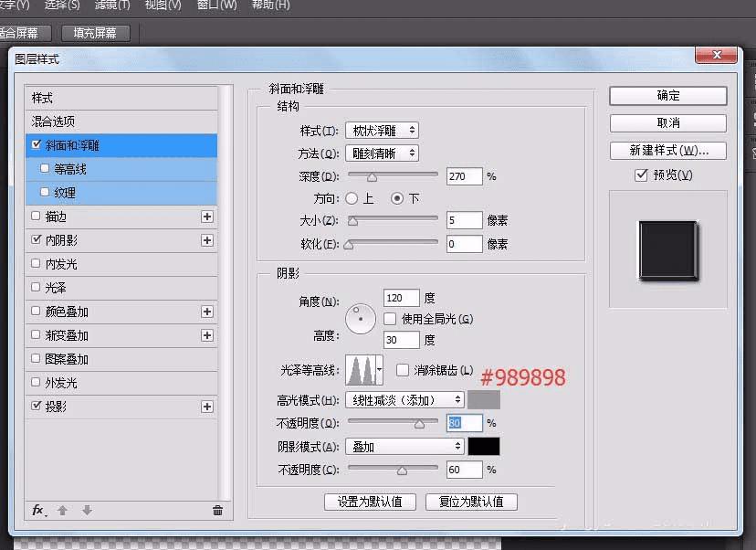The image size is (756, 550).
Task: Enable the 光泽 checkbox
Action: 36,287
